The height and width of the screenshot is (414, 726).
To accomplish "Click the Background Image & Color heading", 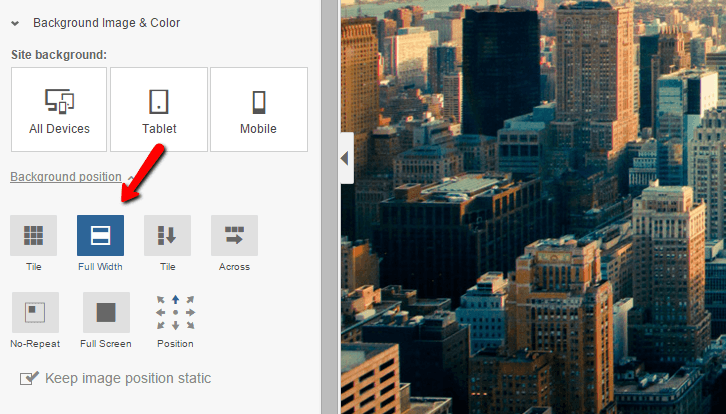I will (x=106, y=23).
